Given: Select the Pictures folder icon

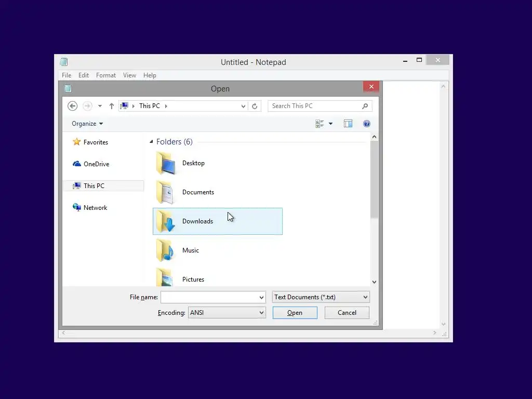Looking at the screenshot, I should (x=166, y=277).
